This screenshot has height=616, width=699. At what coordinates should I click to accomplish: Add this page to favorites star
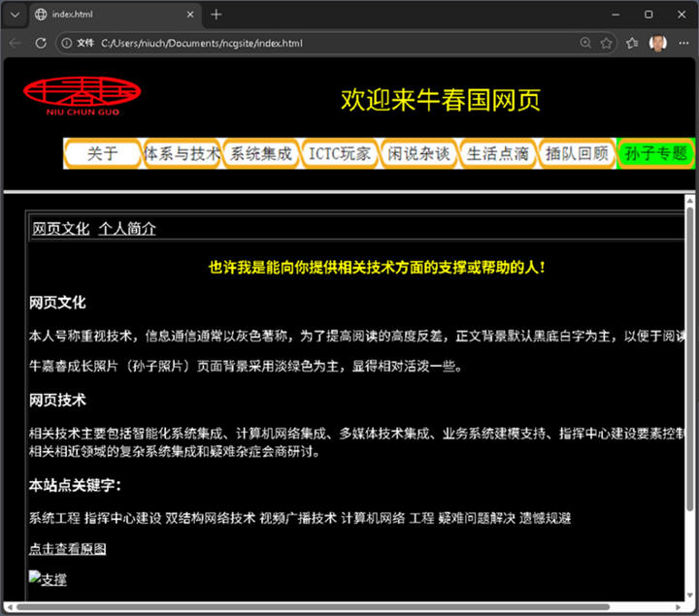pyautogui.click(x=606, y=44)
